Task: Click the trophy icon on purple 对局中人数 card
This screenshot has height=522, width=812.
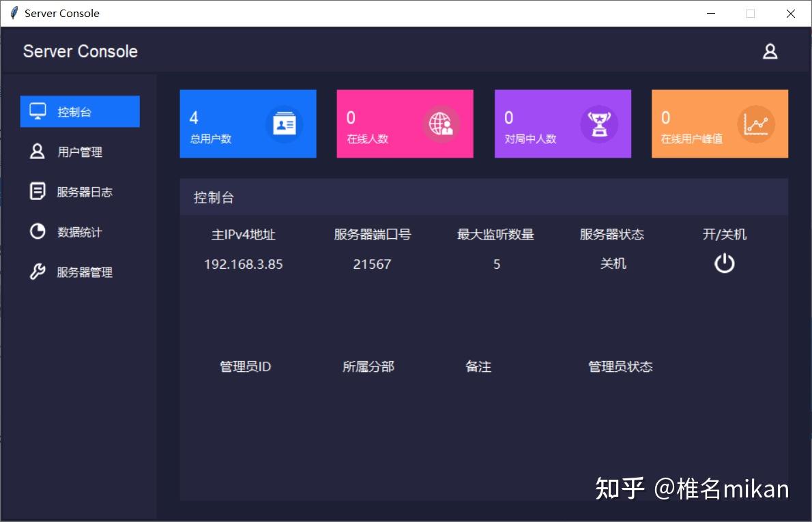Action: pos(600,124)
